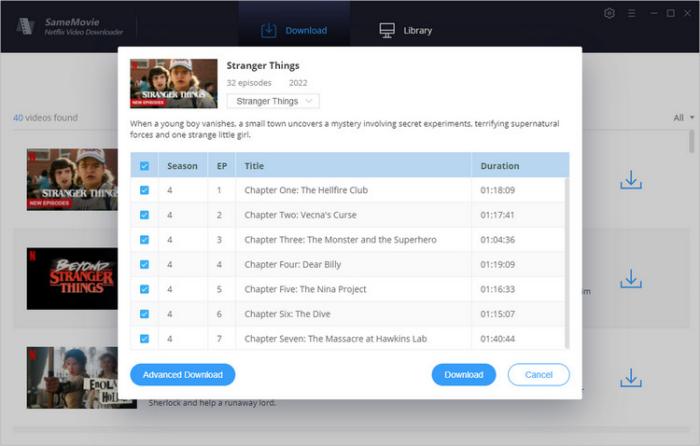This screenshot has height=446, width=700.
Task: Uncheck Chapter Four: Dear Billy checkbox
Action: click(145, 265)
